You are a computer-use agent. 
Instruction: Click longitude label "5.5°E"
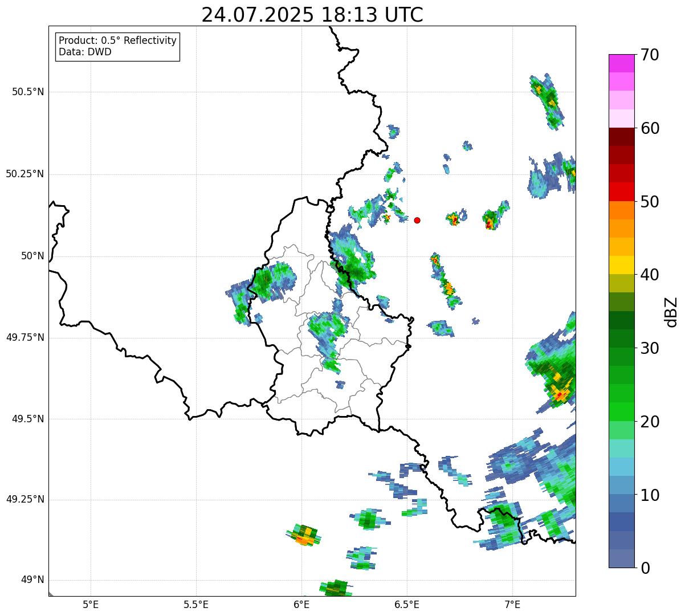point(196,604)
